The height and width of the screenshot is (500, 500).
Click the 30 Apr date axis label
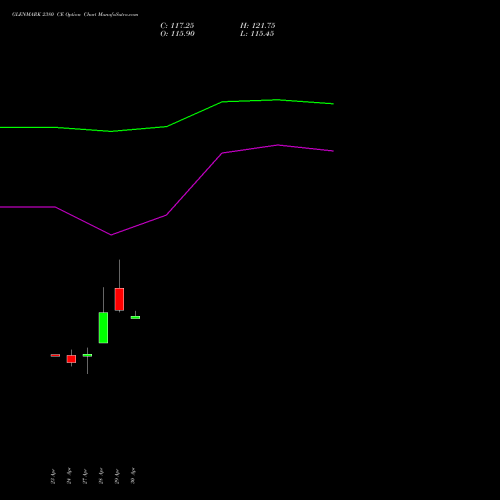coord(133,476)
